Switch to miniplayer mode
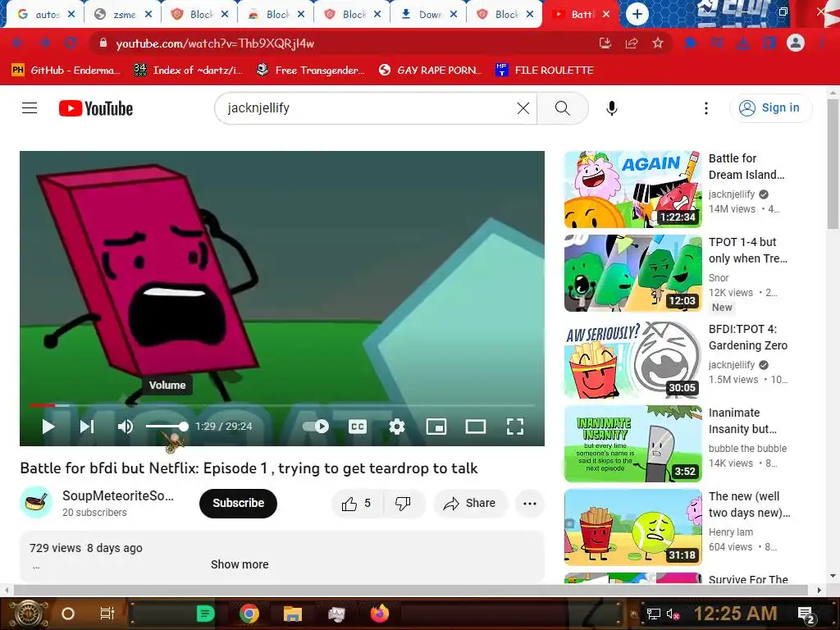Image resolution: width=840 pixels, height=630 pixels. [x=436, y=427]
